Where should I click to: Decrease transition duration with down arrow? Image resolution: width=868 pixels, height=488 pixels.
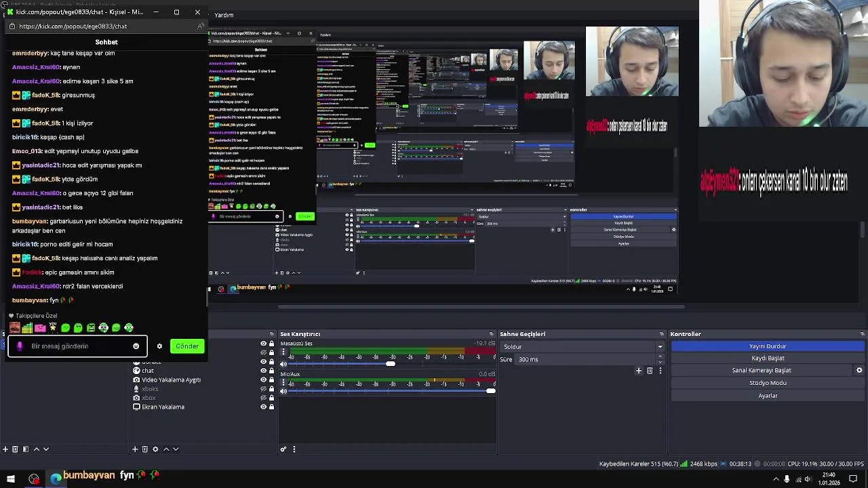pos(660,362)
